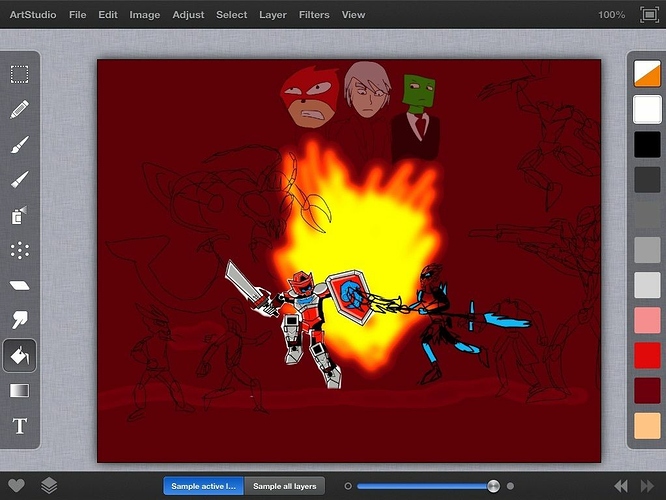The width and height of the screenshot is (666, 500).
Task: Pick the pink color swatch
Action: [647, 320]
